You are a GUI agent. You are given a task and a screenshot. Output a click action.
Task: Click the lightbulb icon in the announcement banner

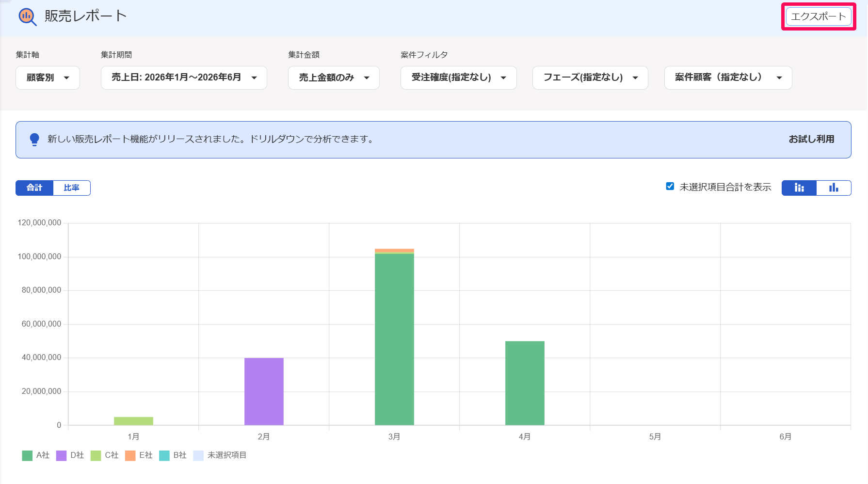[34, 140]
